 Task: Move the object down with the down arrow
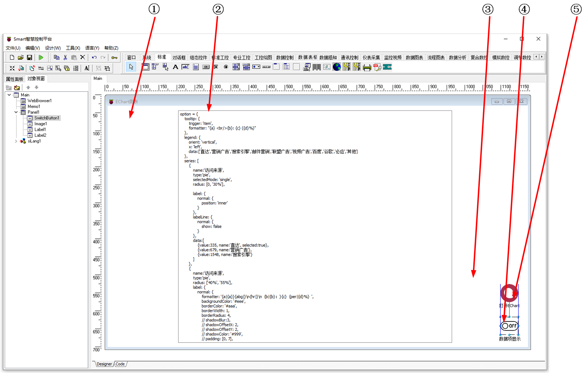tap(36, 87)
